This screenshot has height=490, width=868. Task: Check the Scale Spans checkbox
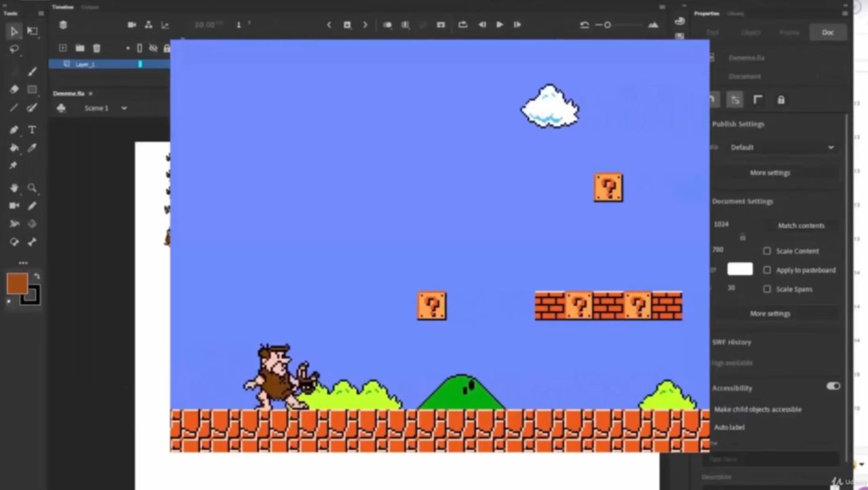[x=767, y=289]
